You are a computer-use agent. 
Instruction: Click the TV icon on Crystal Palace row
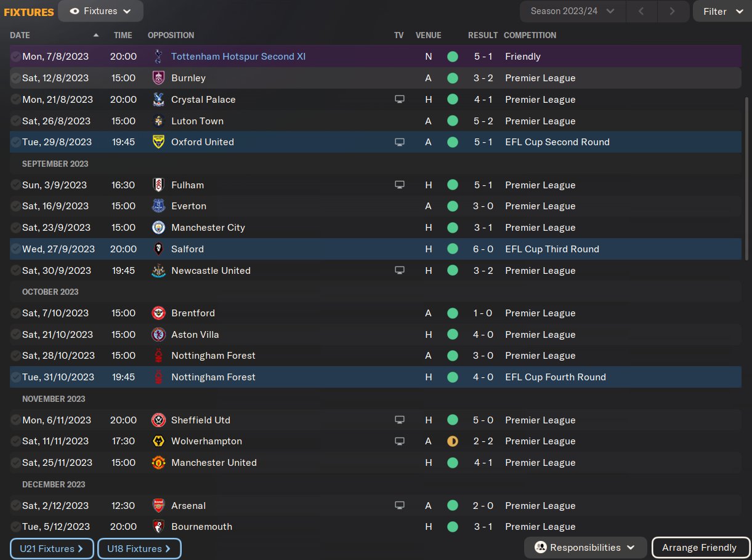pyautogui.click(x=400, y=100)
